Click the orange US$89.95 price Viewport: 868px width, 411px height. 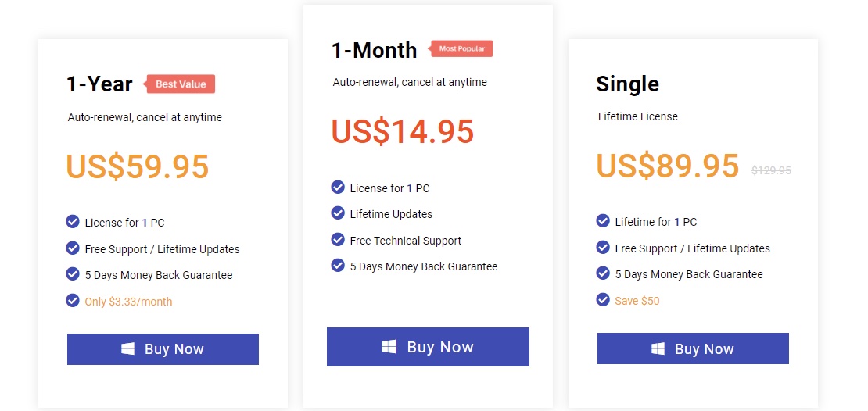(x=668, y=166)
